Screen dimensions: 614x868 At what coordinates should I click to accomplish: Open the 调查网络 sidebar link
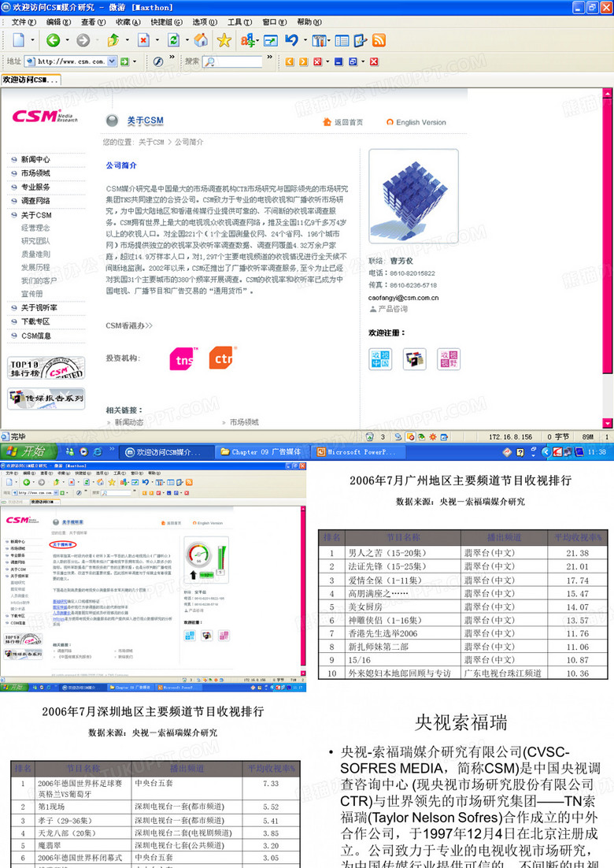click(35, 201)
